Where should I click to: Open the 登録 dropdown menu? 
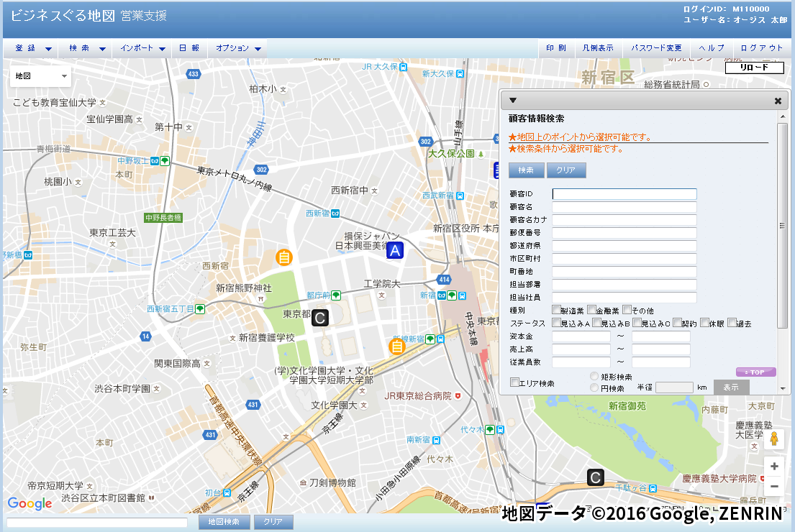(x=30, y=48)
